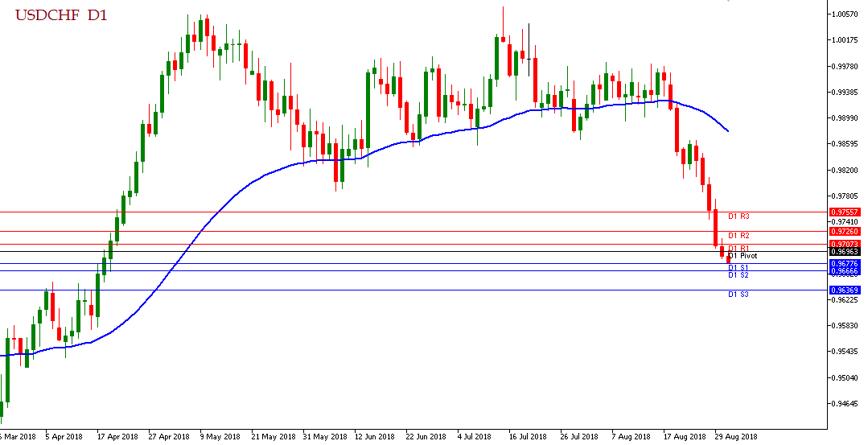Click the right end of the blue moving average line
The width and height of the screenshot is (868, 445).
point(728,130)
